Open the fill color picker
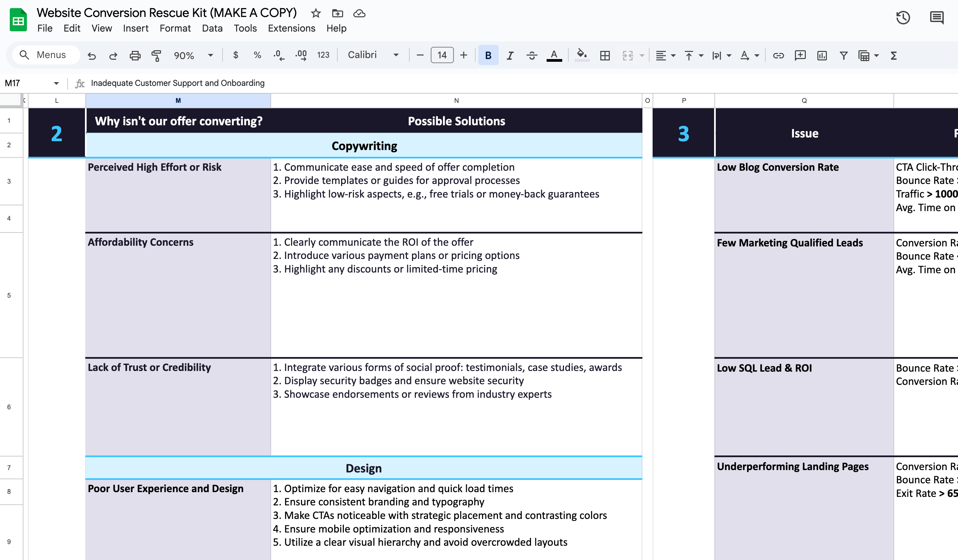The height and width of the screenshot is (560, 958). pos(582,55)
